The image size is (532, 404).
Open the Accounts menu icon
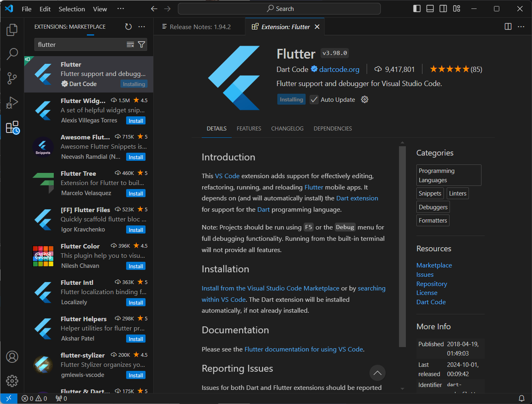[12, 357]
